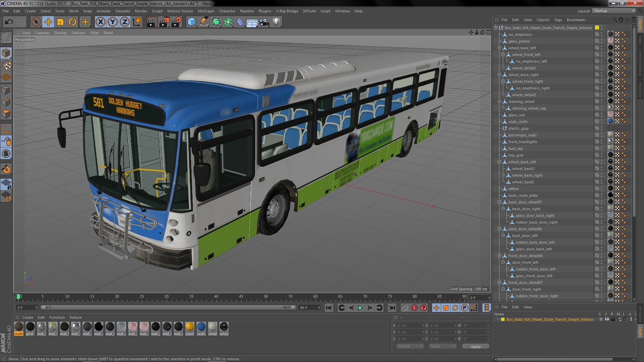
Task: Open the Simulate menu item
Action: point(120,11)
